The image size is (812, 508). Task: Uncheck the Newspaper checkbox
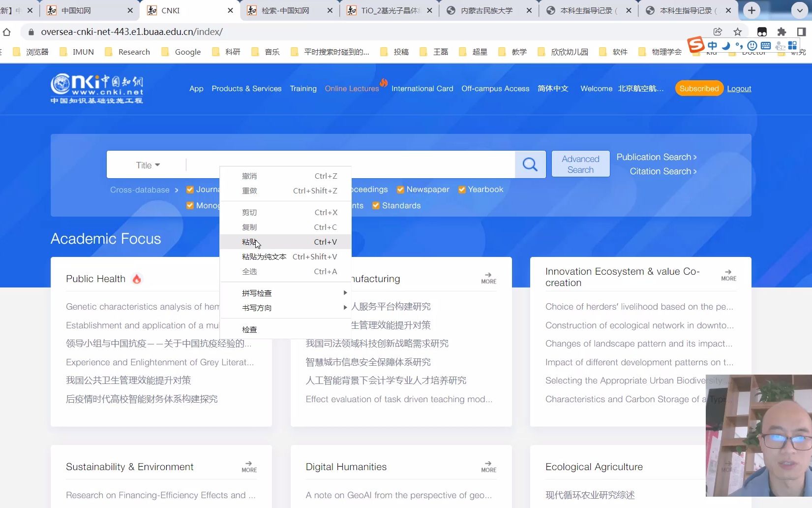click(400, 190)
